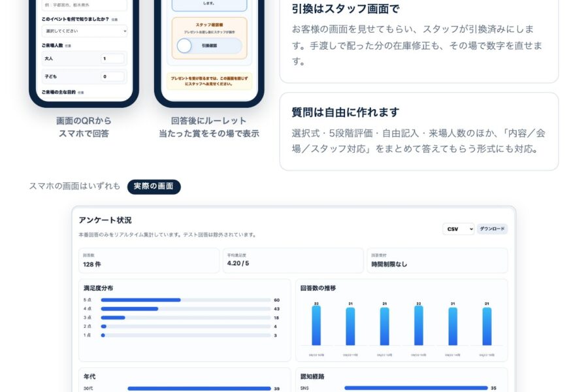Click the 質問は自由に作れます heading
The image size is (588, 392).
click(x=346, y=112)
